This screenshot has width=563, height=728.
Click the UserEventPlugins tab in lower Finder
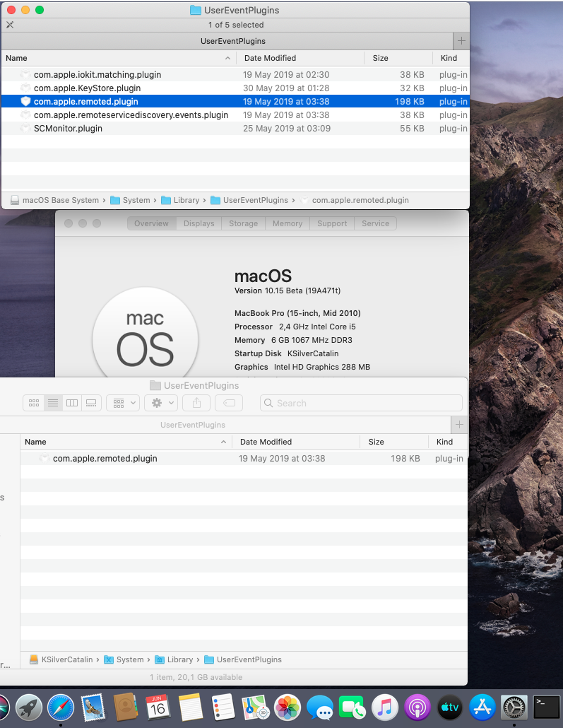(225, 425)
